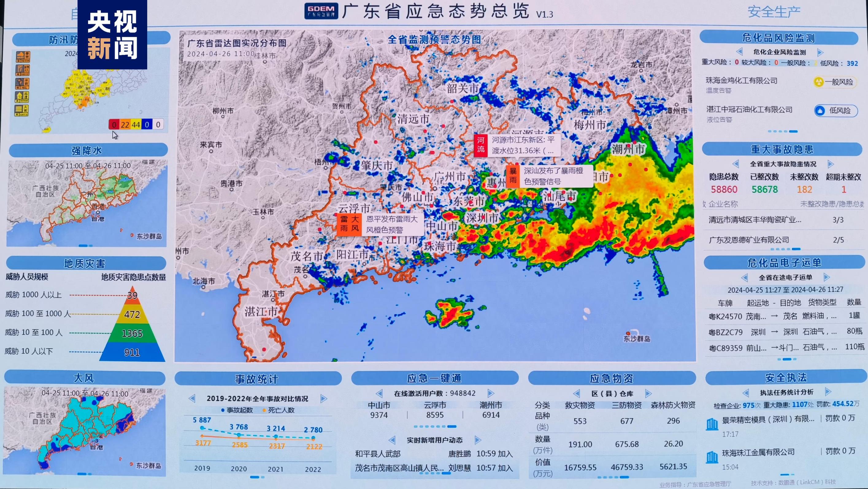The height and width of the screenshot is (489, 868).
Task: Next page arrow for 危化企业风险监测
Action: pos(820,52)
